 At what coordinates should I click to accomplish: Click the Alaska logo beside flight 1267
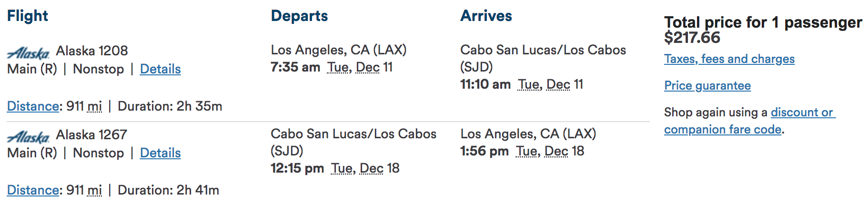coord(28,136)
